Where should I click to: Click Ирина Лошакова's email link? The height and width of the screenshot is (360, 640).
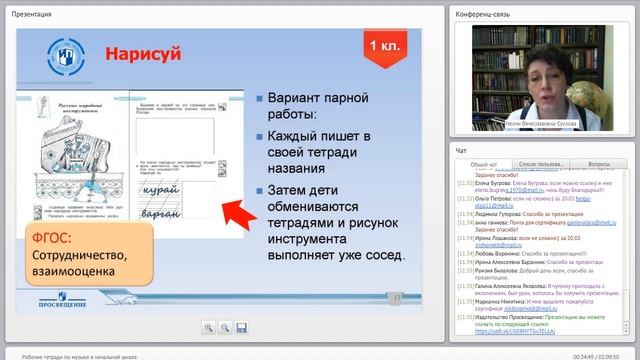(498, 245)
